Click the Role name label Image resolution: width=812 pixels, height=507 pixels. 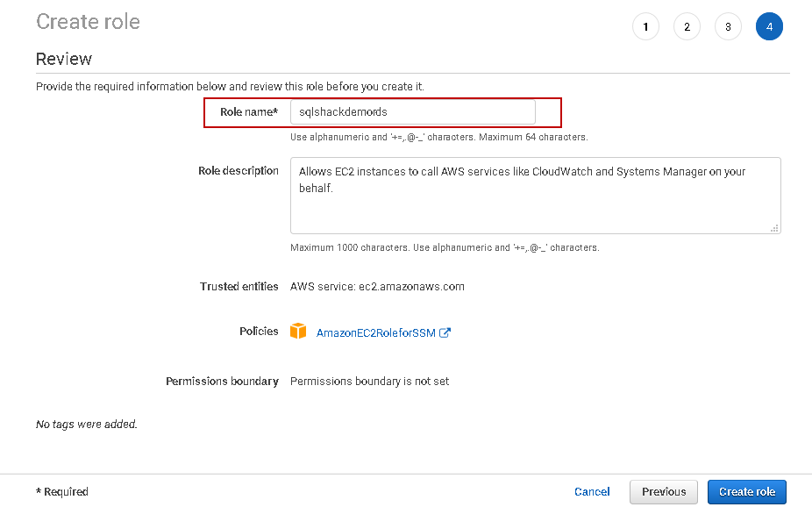[249, 112]
